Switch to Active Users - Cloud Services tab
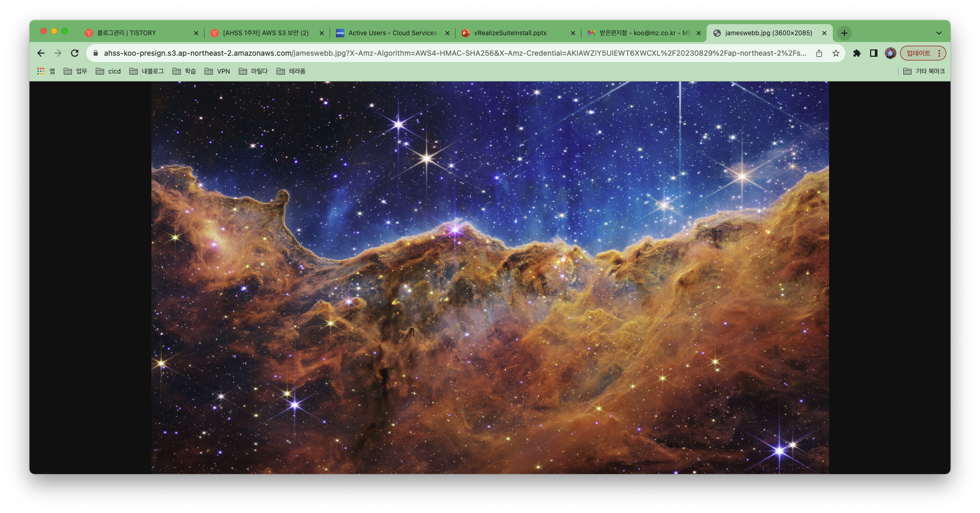 [393, 33]
